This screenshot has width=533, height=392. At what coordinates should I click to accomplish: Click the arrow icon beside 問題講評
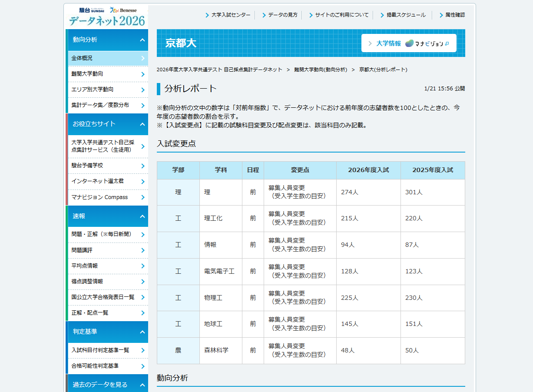[x=144, y=250]
